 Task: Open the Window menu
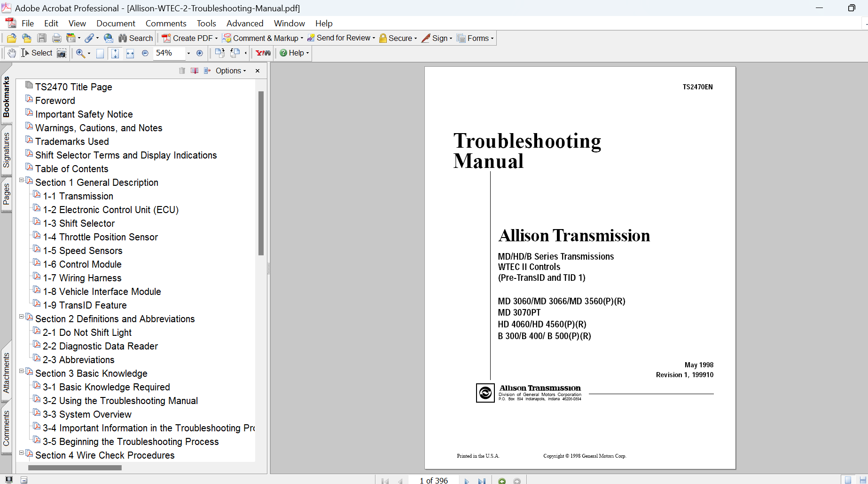tap(289, 24)
